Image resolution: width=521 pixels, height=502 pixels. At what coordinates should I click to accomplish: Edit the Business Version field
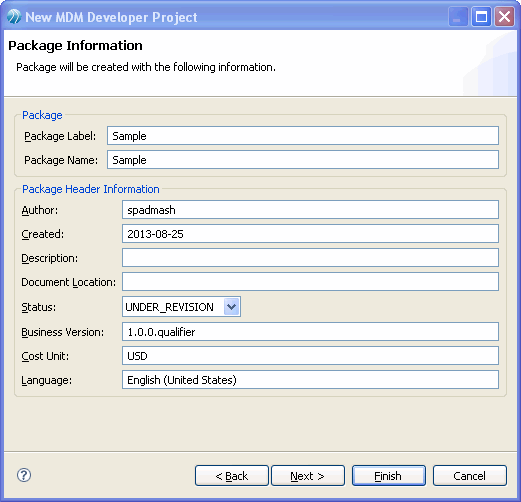[310, 332]
